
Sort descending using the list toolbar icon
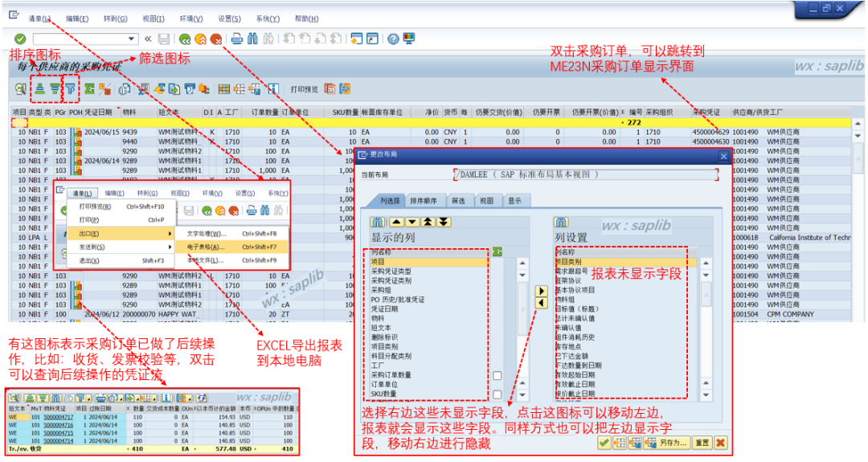pyautogui.click(x=55, y=88)
